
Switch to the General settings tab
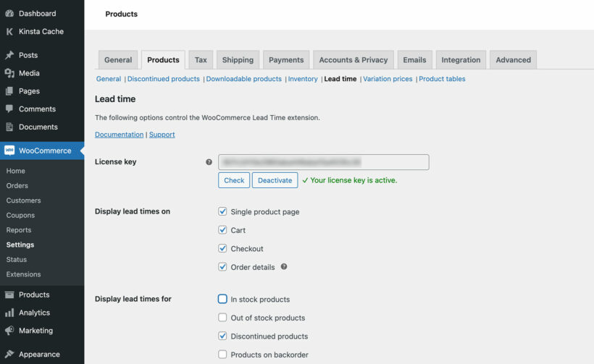pyautogui.click(x=118, y=60)
